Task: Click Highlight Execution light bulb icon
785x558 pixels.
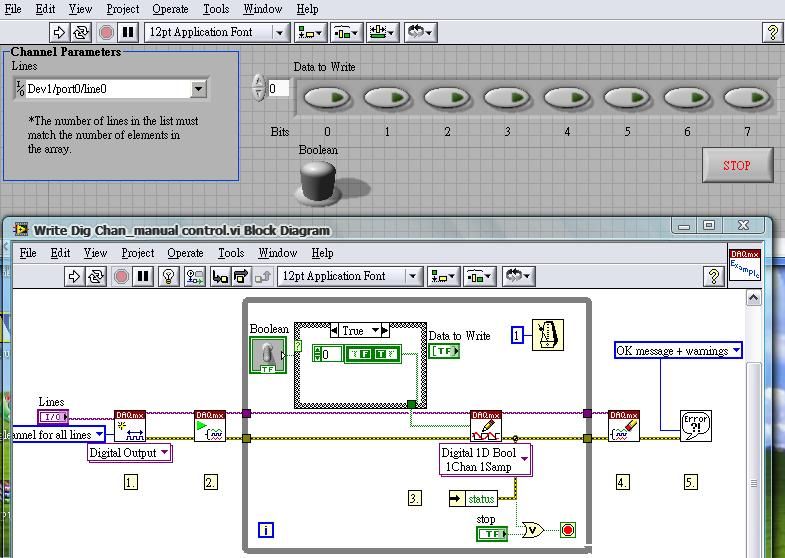Action: 169,276
